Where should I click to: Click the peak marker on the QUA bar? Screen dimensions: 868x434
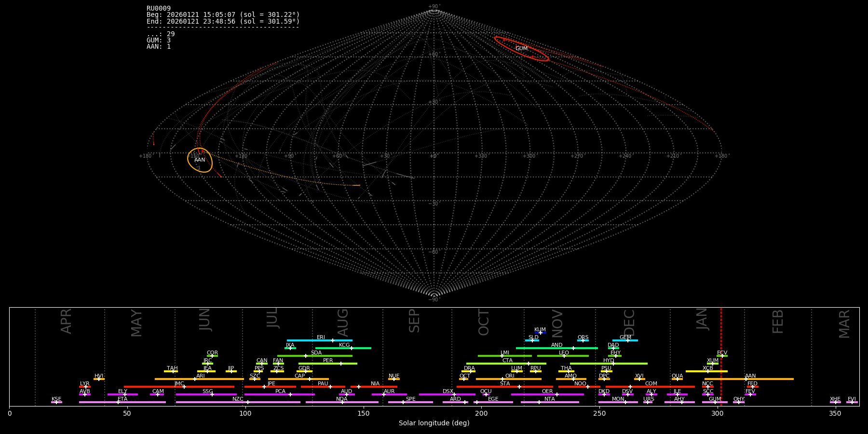677,379
